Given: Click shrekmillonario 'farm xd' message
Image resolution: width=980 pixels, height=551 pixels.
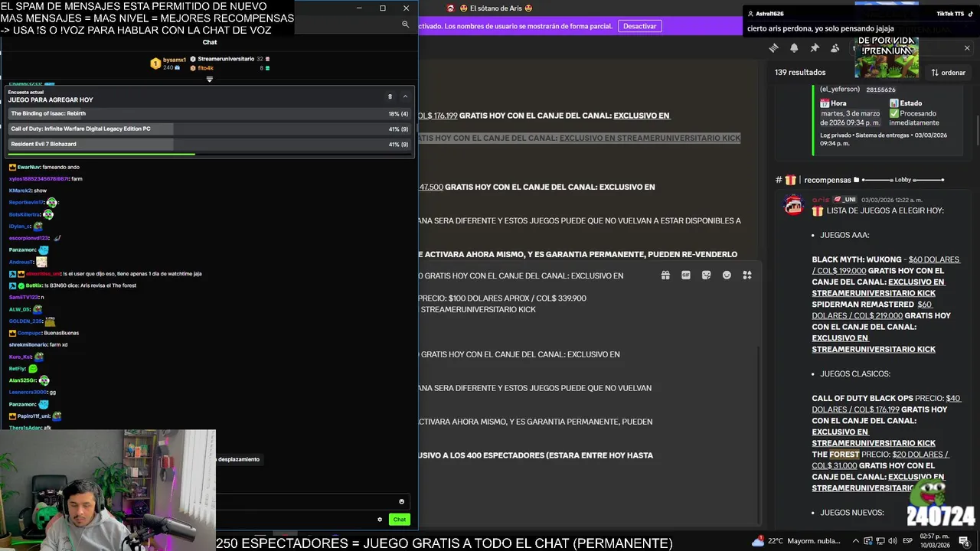Looking at the screenshot, I should [38, 345].
